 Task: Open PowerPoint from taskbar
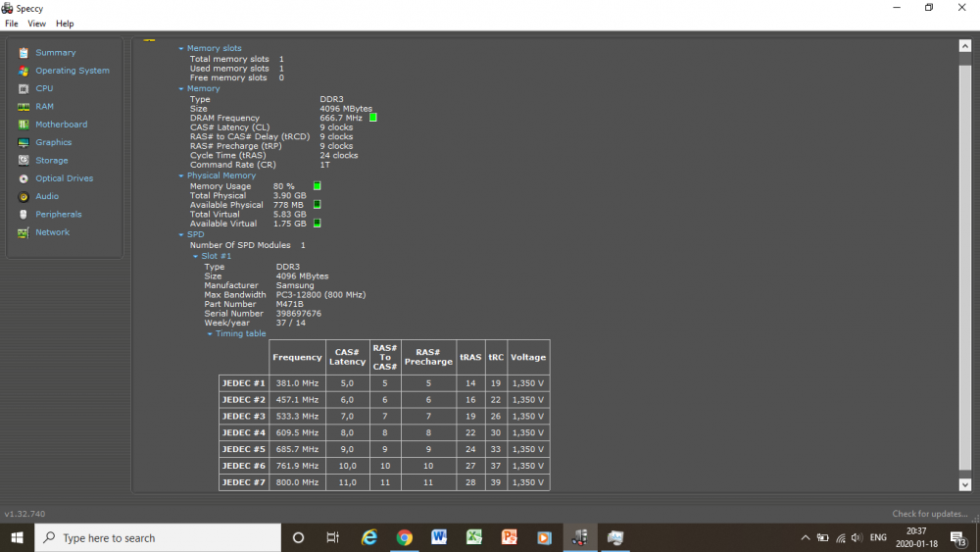click(x=510, y=537)
